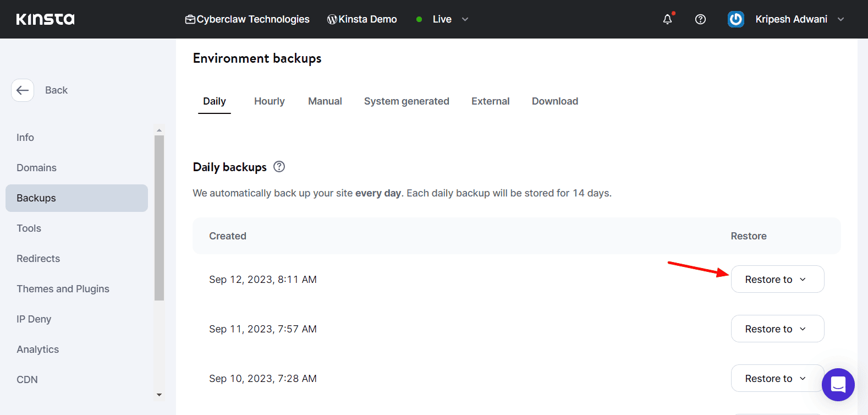Open the Analytics sidebar item

point(37,350)
